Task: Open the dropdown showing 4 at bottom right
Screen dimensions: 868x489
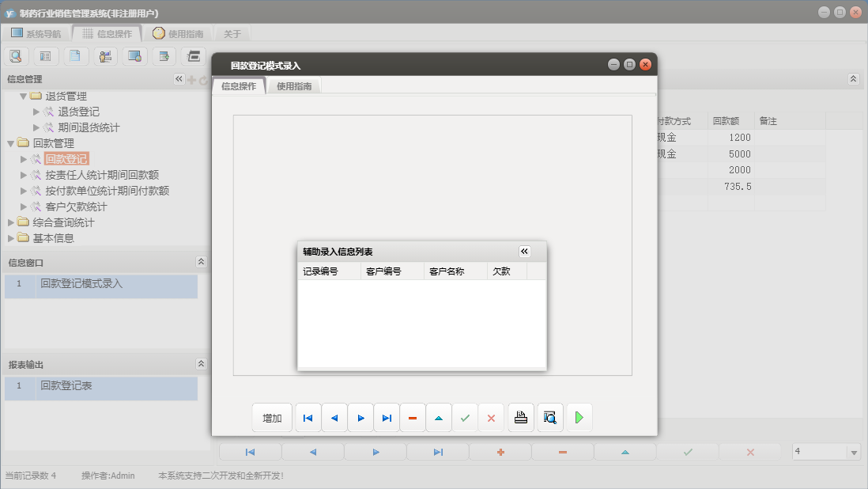Action: [854, 452]
